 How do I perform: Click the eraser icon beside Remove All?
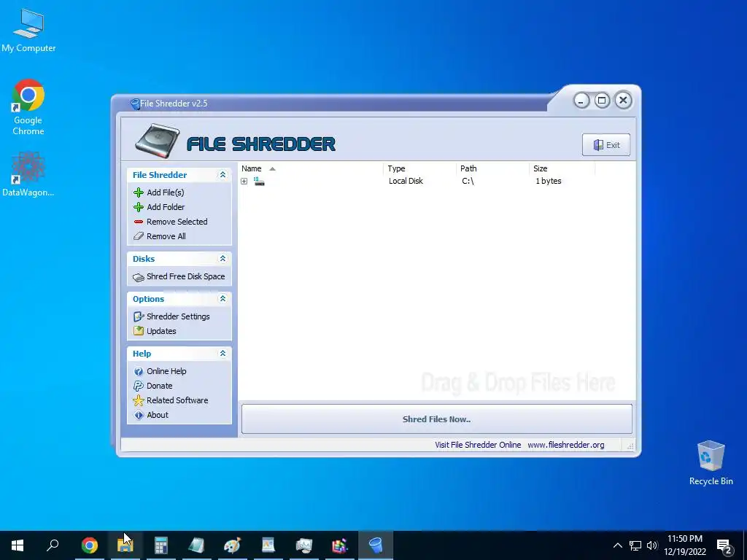(139, 236)
